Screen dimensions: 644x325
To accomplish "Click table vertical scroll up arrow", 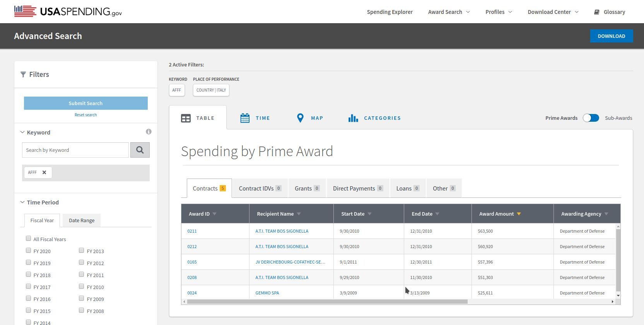I will 618,226.
